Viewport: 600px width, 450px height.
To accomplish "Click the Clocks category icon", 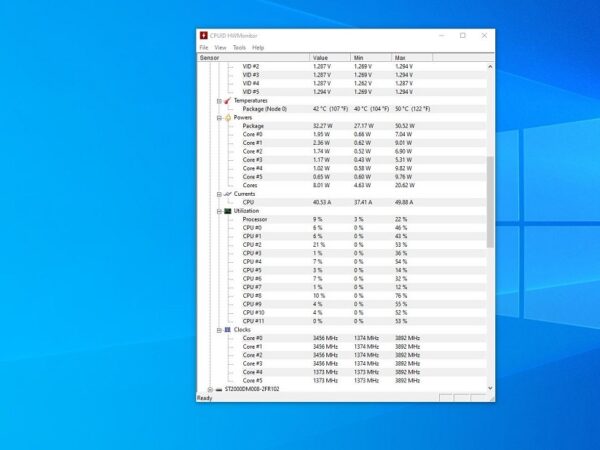I will click(228, 329).
